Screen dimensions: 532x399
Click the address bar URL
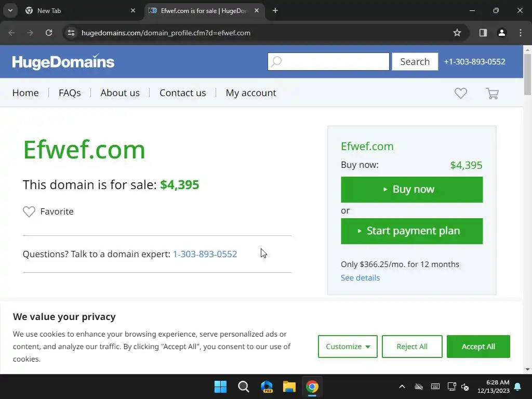coord(166,33)
